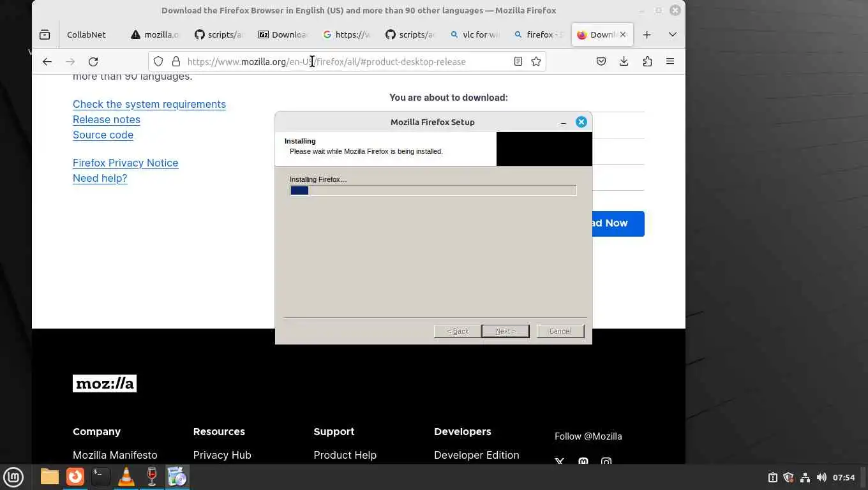Image resolution: width=868 pixels, height=490 pixels.
Task: Switch to the firefox search tab
Action: click(x=538, y=34)
